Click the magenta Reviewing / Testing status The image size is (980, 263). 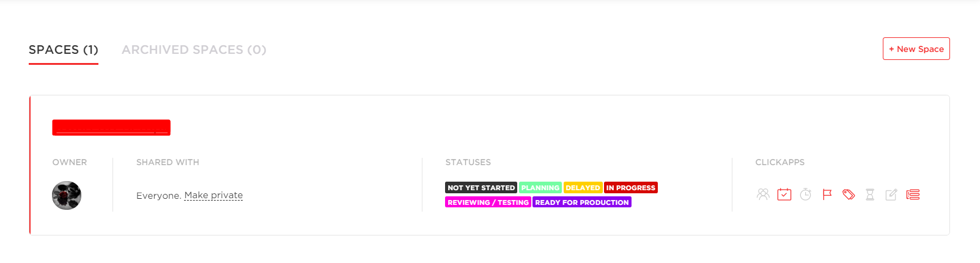coord(488,202)
